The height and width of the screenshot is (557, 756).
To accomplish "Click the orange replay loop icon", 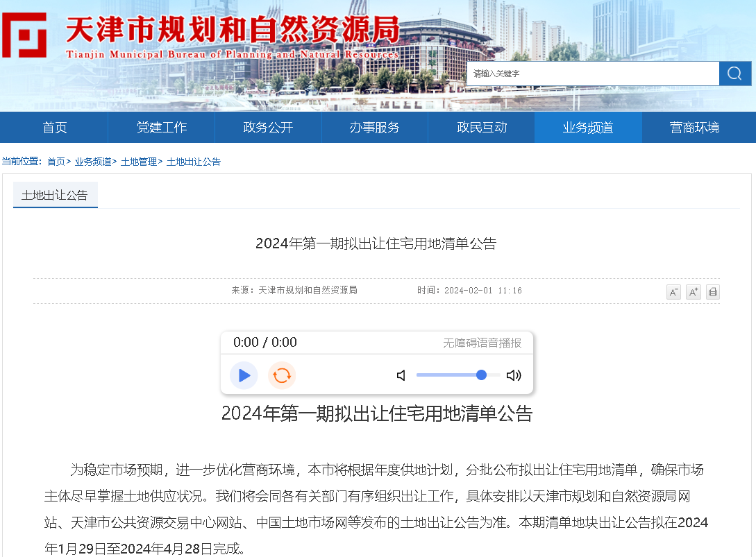I will pos(282,375).
